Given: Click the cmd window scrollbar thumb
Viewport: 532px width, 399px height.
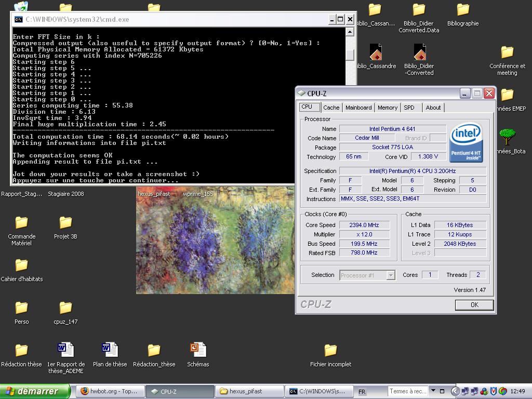Looking at the screenshot, I should tap(350, 55).
